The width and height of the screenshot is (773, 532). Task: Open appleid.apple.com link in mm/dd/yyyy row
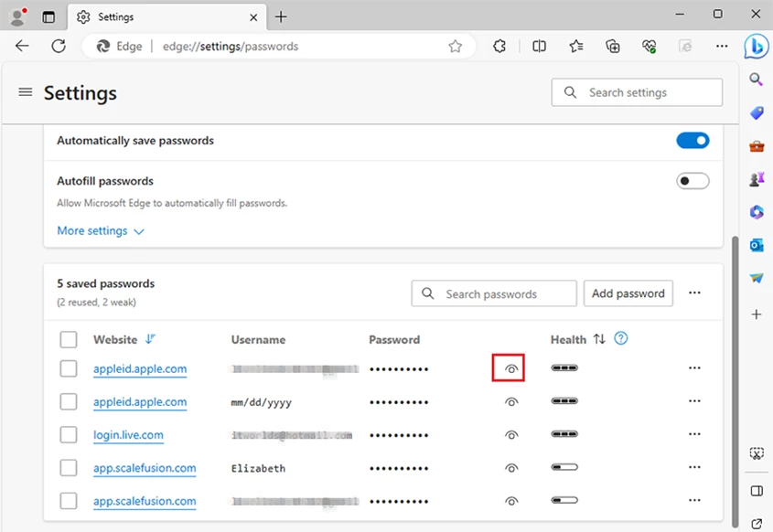(140, 402)
